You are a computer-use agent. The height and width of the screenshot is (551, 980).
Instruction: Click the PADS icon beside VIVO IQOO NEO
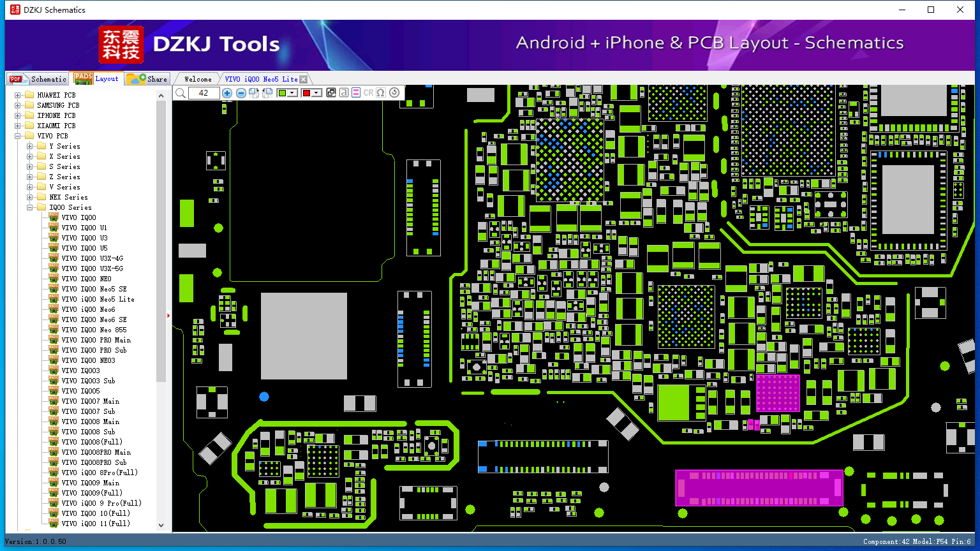pyautogui.click(x=54, y=279)
